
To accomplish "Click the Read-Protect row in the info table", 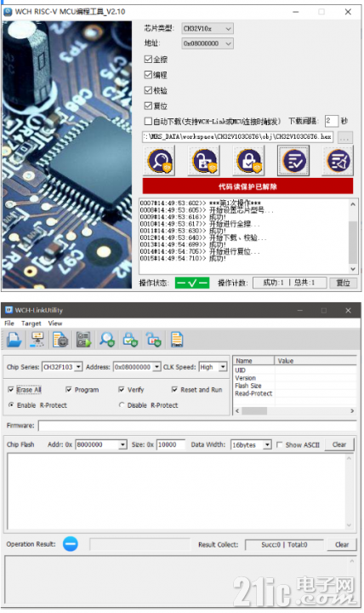I will click(x=295, y=393).
